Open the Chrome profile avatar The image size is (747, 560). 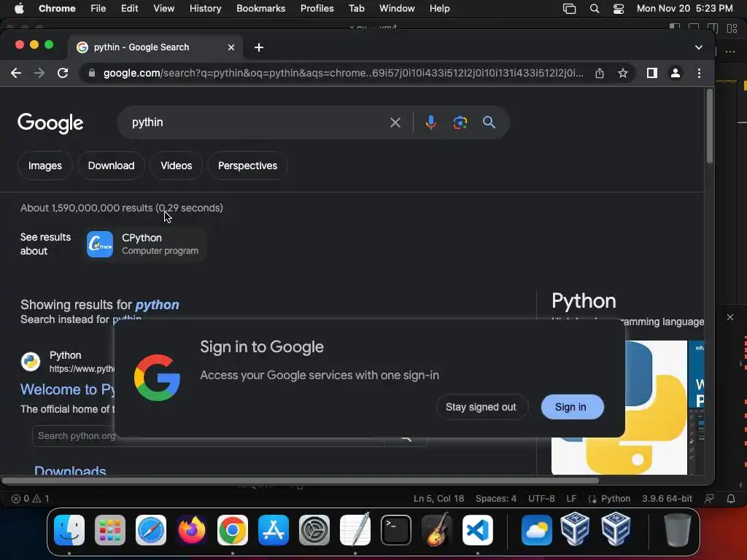pos(675,73)
